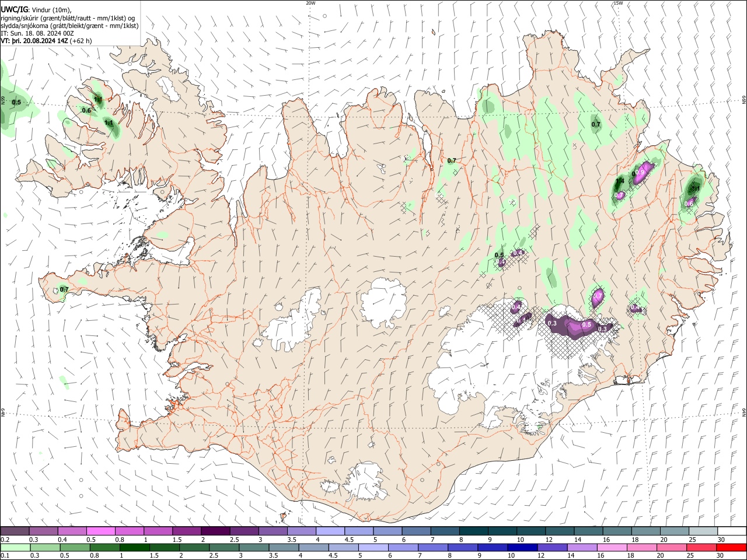747x560 pixels.
Task: Click the 1.4 precipitation value in east Iceland
Action: [x=620, y=181]
